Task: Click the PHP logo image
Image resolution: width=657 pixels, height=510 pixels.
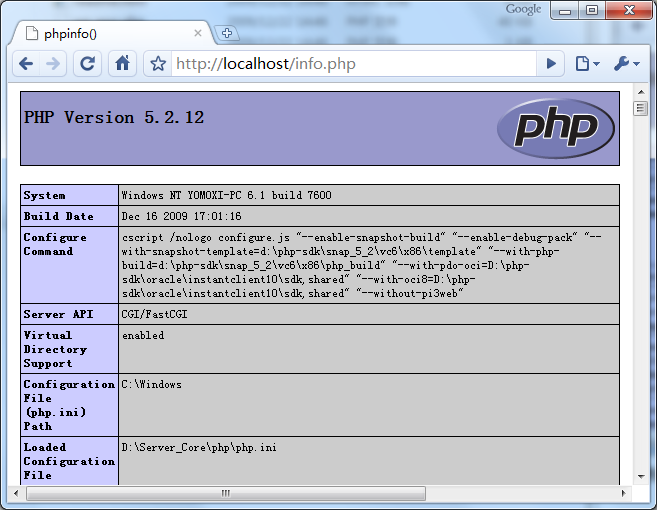Action: (x=556, y=128)
